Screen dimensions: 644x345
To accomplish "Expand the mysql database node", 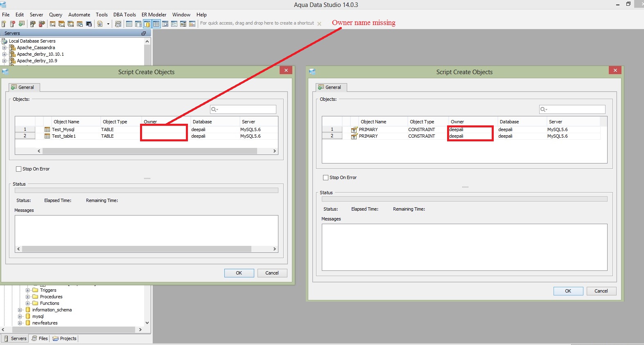I will [20, 316].
